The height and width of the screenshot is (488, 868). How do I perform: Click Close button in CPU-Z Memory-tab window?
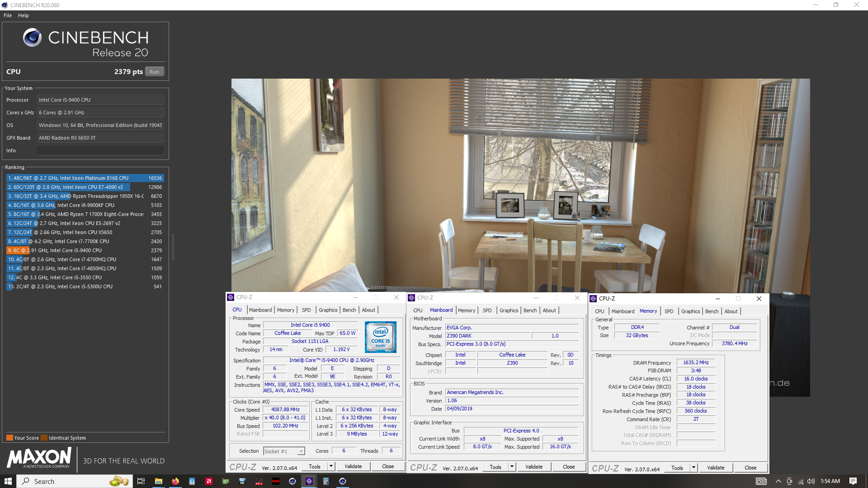(750, 468)
